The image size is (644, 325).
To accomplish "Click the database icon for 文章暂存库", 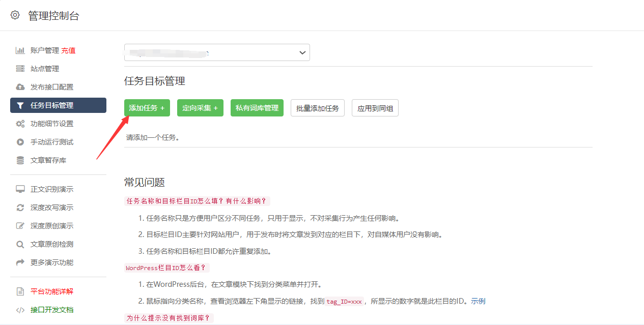I will [x=20, y=160].
